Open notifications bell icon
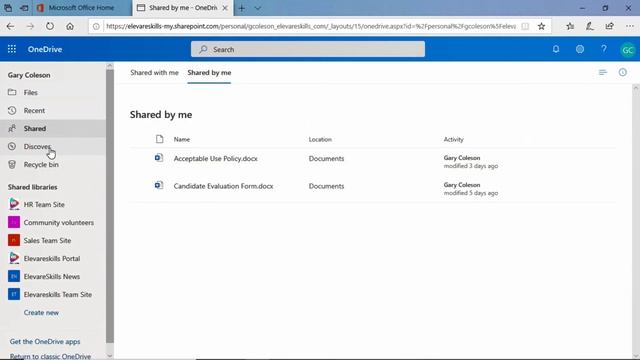This screenshot has height=360, width=640. tap(556, 49)
